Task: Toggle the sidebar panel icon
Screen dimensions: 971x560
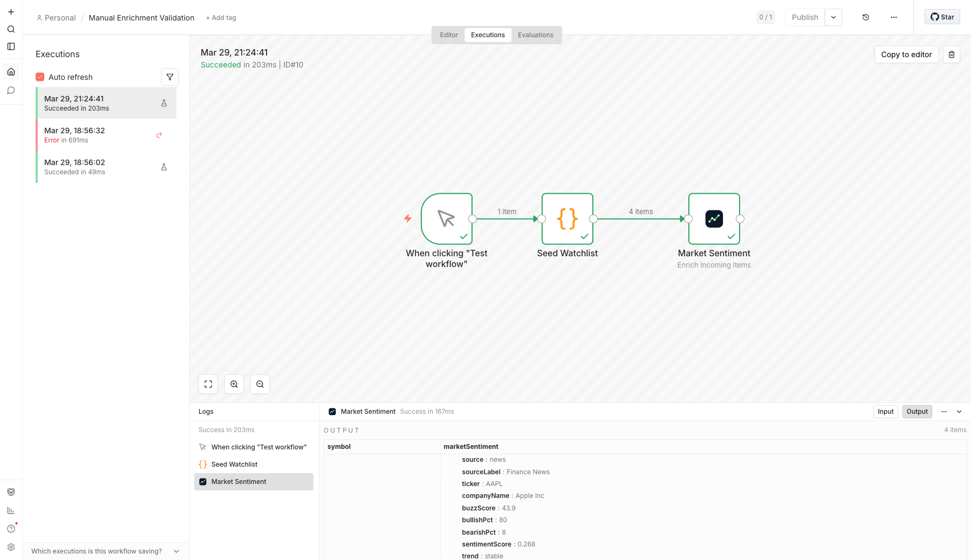Action: click(11, 46)
